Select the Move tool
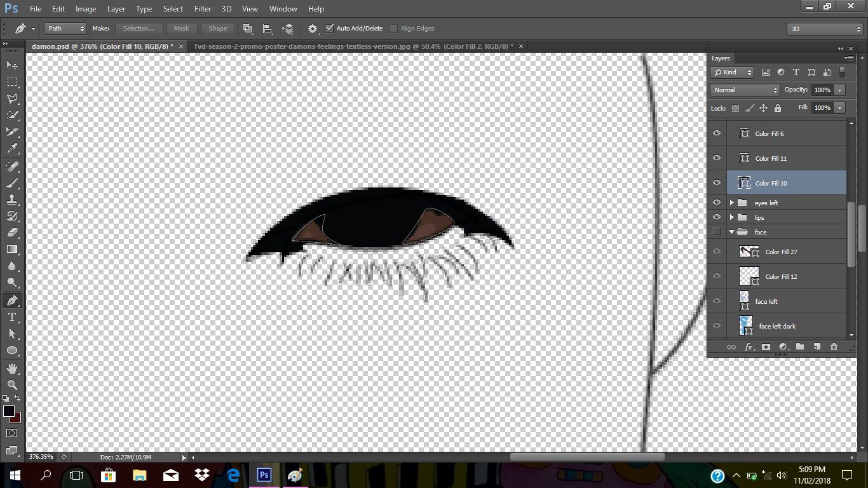 pos(12,65)
